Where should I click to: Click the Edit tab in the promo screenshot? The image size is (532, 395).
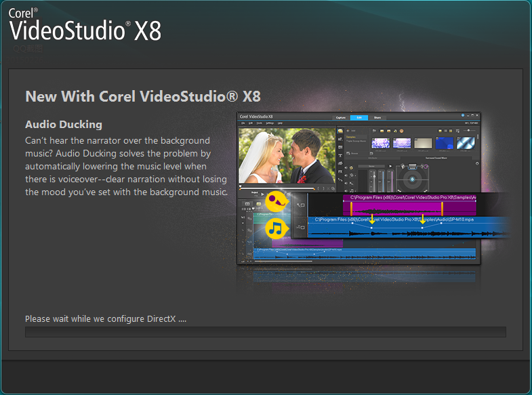click(359, 117)
